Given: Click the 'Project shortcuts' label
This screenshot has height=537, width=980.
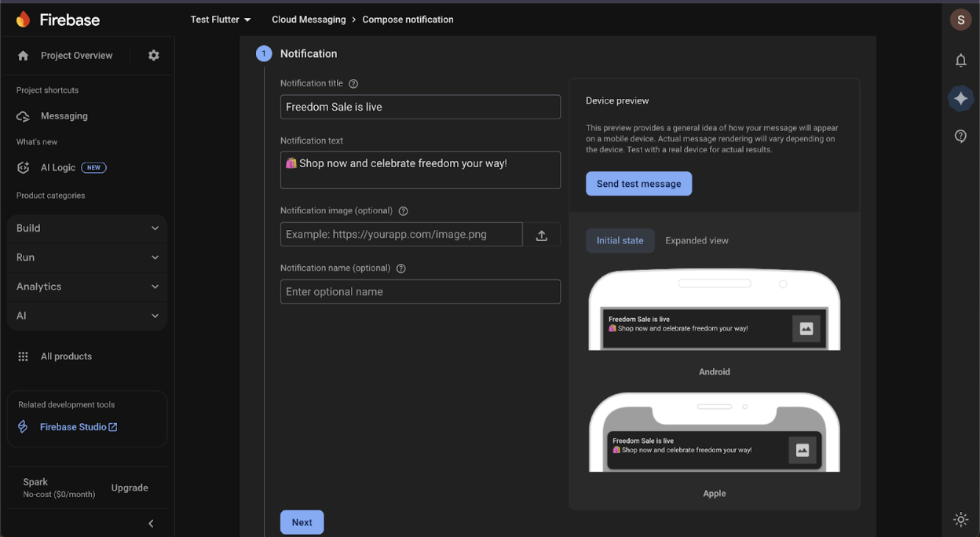Looking at the screenshot, I should click(x=47, y=90).
